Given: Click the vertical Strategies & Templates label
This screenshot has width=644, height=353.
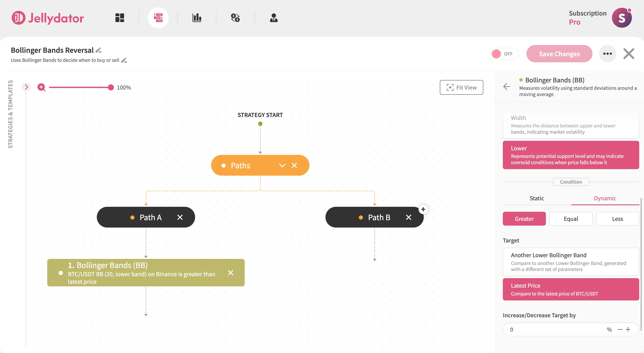Looking at the screenshot, I should 10,114.
